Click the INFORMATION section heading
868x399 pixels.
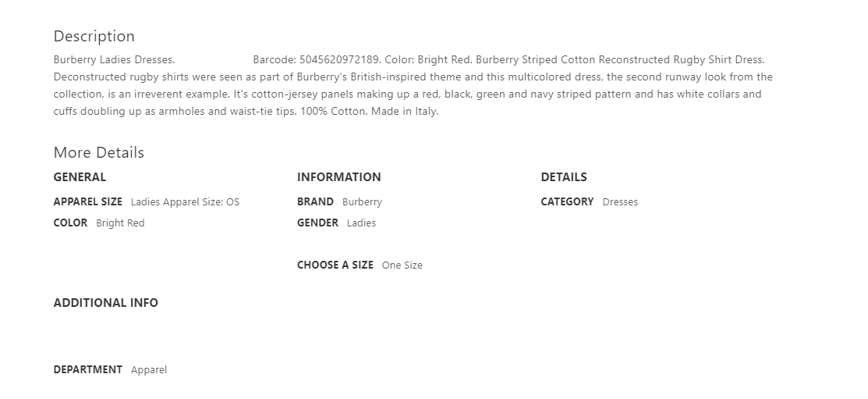pyautogui.click(x=338, y=177)
